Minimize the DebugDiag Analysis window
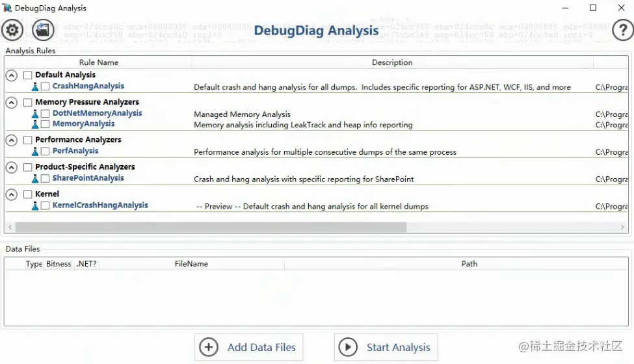This screenshot has width=634, height=364. (565, 8)
